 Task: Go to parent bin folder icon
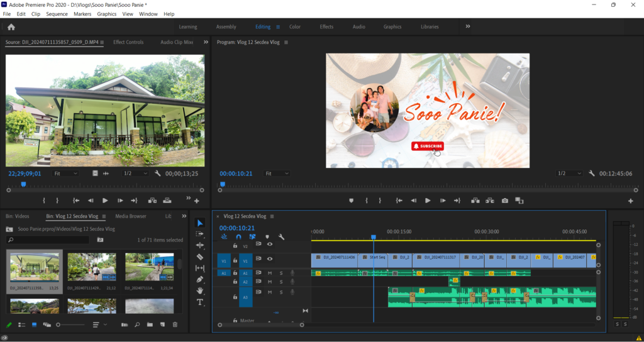pyautogui.click(x=9, y=229)
